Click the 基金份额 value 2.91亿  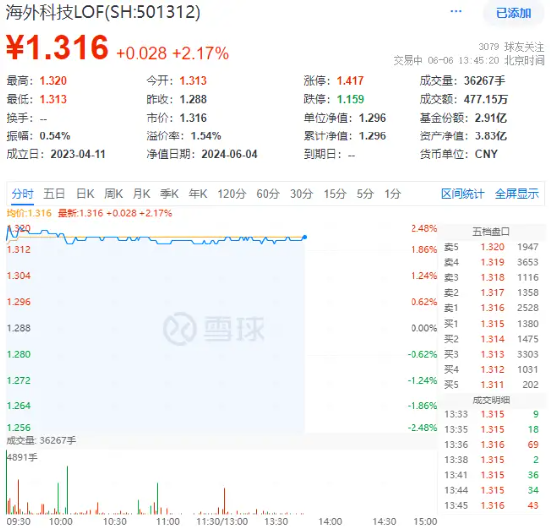click(491, 118)
